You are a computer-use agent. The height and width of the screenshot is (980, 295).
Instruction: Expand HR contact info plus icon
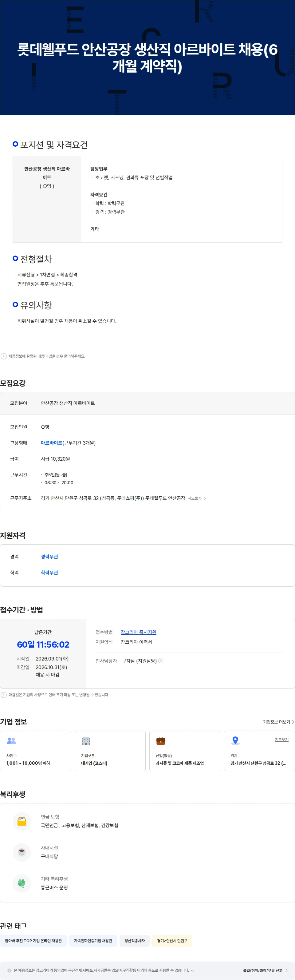pyautogui.click(x=161, y=661)
